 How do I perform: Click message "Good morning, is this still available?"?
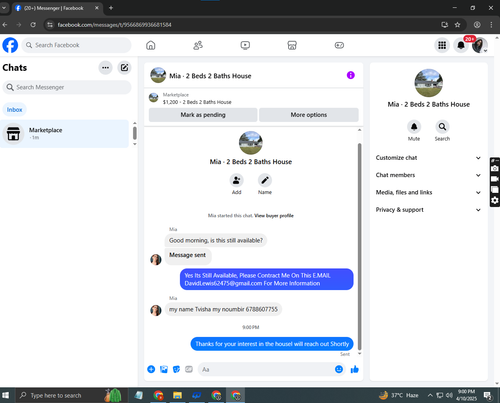pyautogui.click(x=216, y=240)
